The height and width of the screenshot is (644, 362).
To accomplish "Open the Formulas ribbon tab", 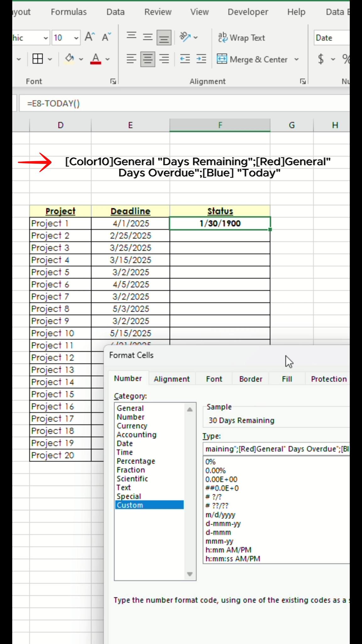I will click(69, 12).
